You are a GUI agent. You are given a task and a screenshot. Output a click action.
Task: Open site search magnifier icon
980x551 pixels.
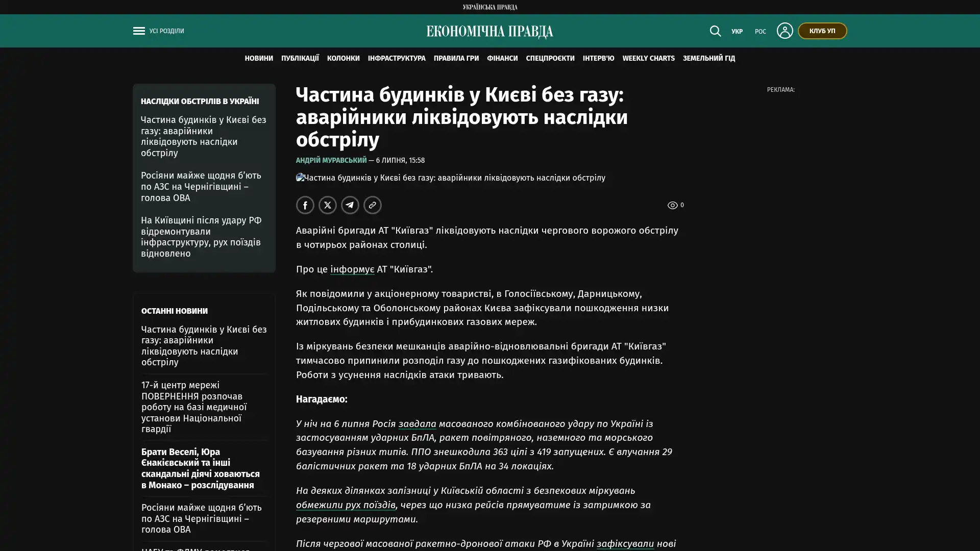point(715,31)
